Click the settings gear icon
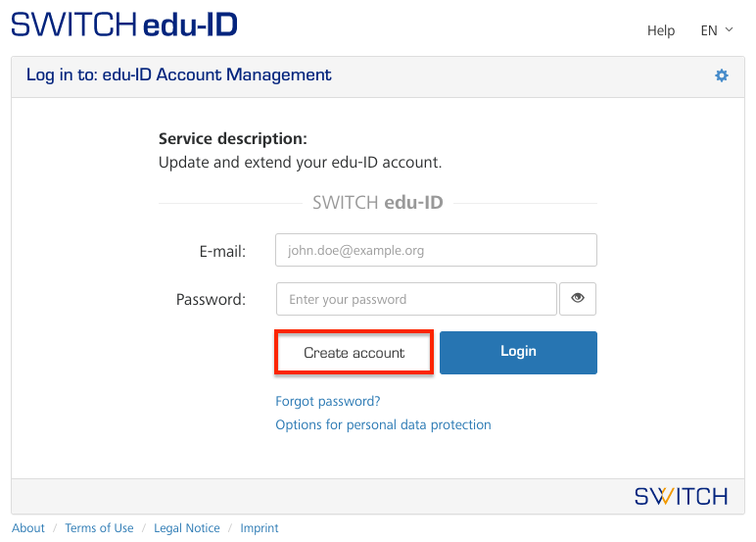The width and height of the screenshot is (756, 542). tap(722, 75)
